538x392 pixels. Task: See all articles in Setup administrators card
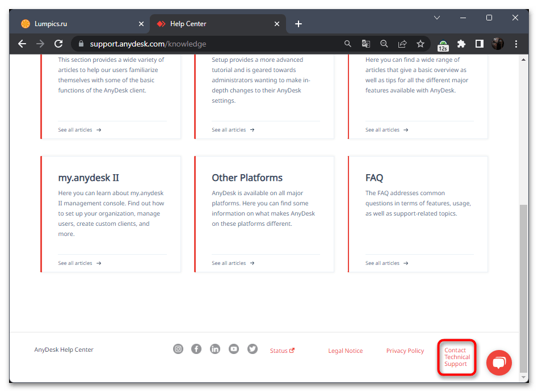pyautogui.click(x=233, y=130)
